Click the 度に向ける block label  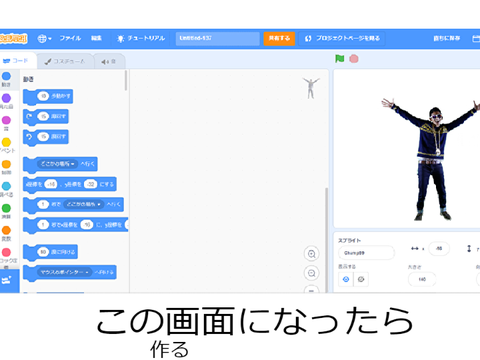[63, 252]
